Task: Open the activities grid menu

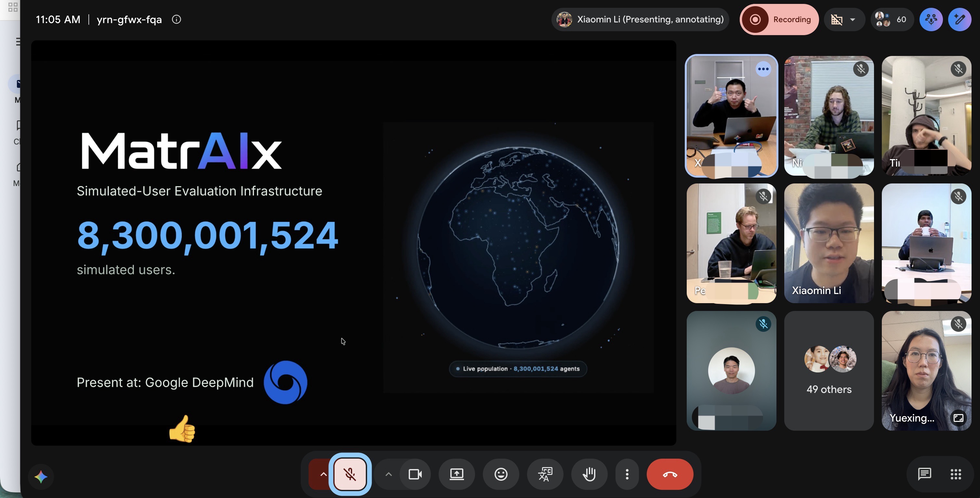Action: tap(956, 474)
